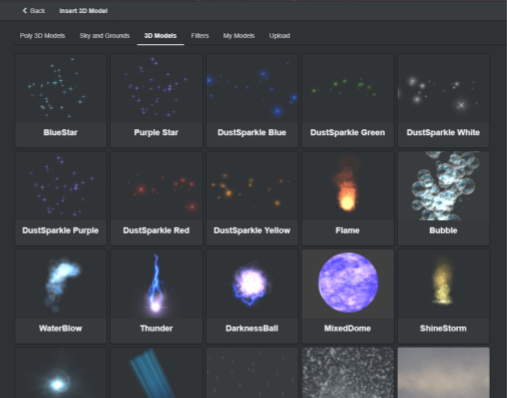This screenshot has width=507, height=398.
Task: Switch to Sky and Grounds tab
Action: coord(104,36)
